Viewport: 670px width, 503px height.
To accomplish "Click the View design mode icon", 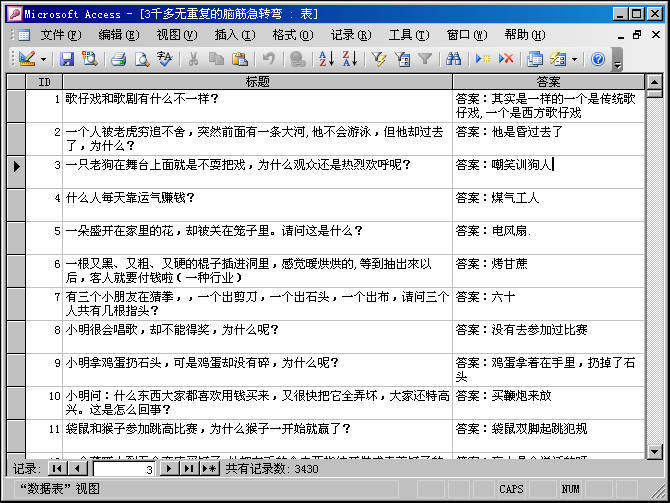I will point(27,59).
